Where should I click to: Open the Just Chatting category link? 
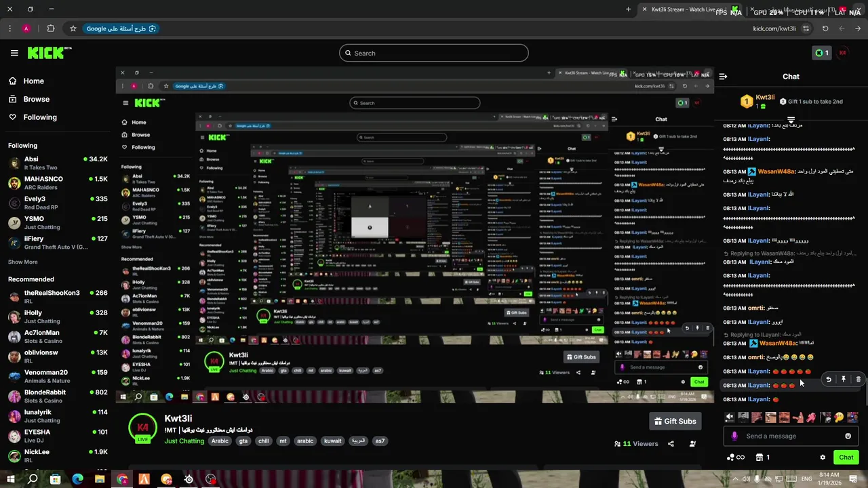[x=184, y=441]
